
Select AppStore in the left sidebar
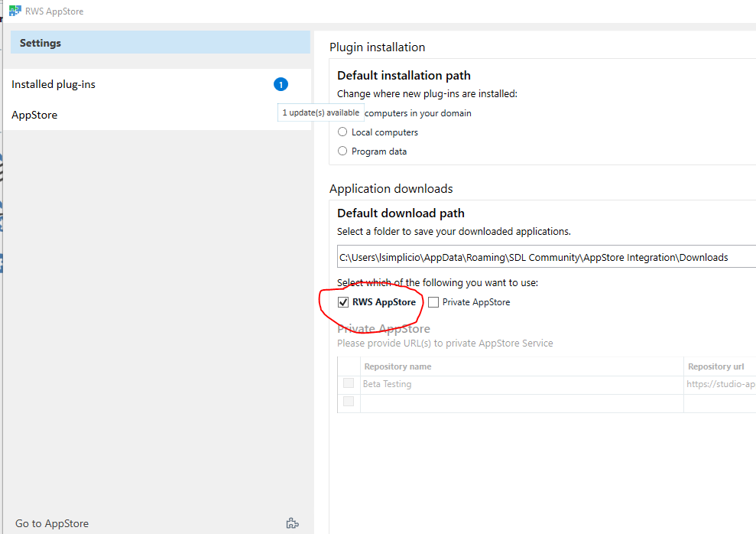(34, 115)
